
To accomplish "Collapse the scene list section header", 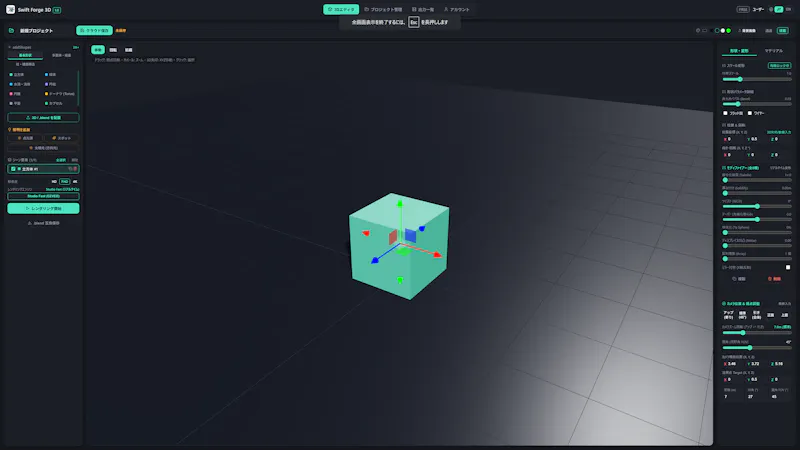I will (22, 160).
